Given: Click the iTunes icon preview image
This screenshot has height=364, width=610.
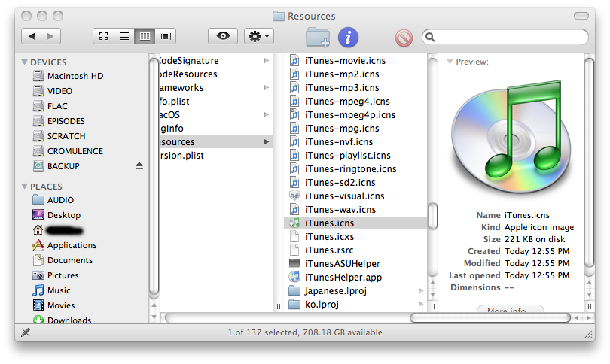Looking at the screenshot, I should coord(511,137).
